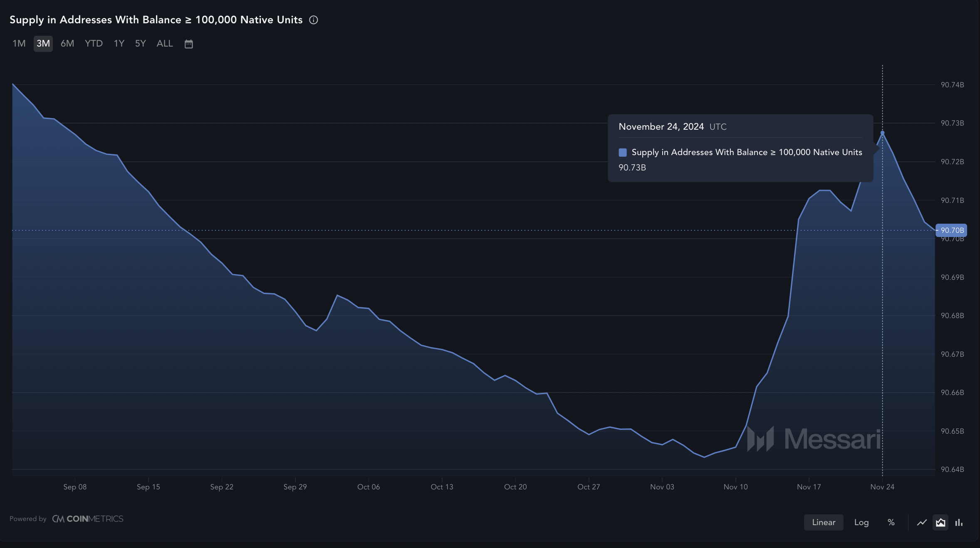Click the Coin Metrics logo
Viewport: 980px width, 548px height.
pos(88,519)
